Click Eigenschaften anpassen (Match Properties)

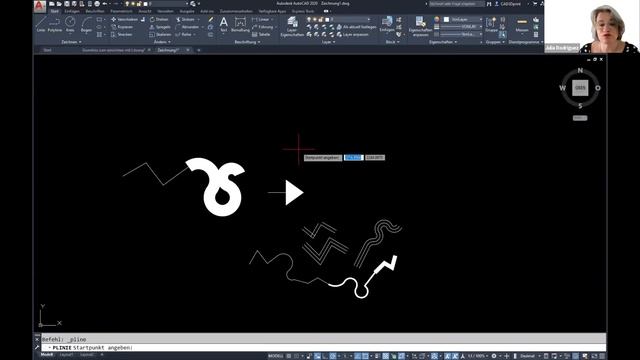420,27
